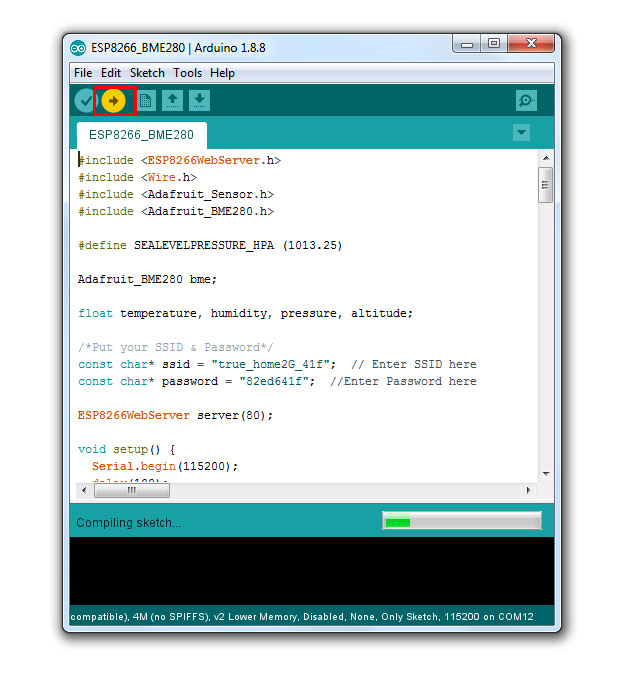Click the SEALEVELPRESSURE_HPA define line
Screen dimensions: 634x682
210,245
